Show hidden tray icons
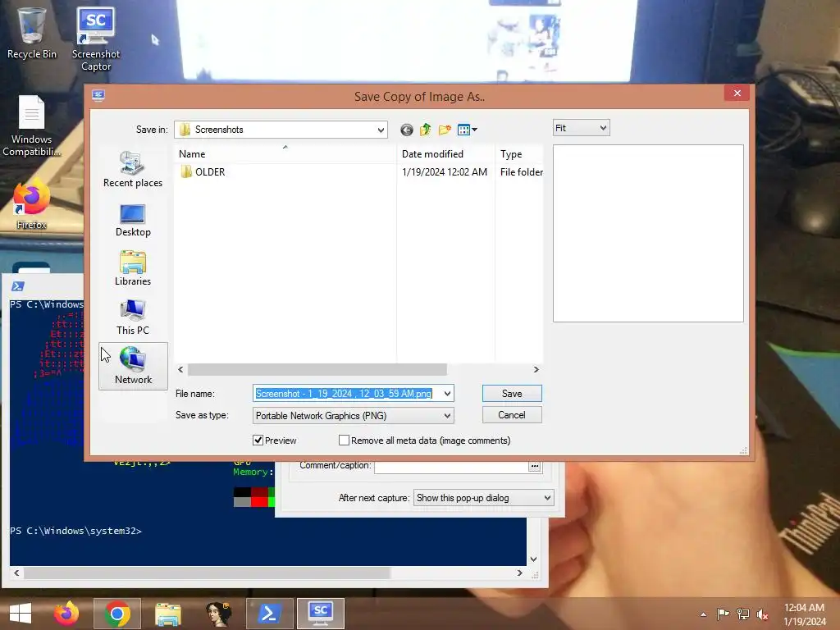 [x=703, y=614]
